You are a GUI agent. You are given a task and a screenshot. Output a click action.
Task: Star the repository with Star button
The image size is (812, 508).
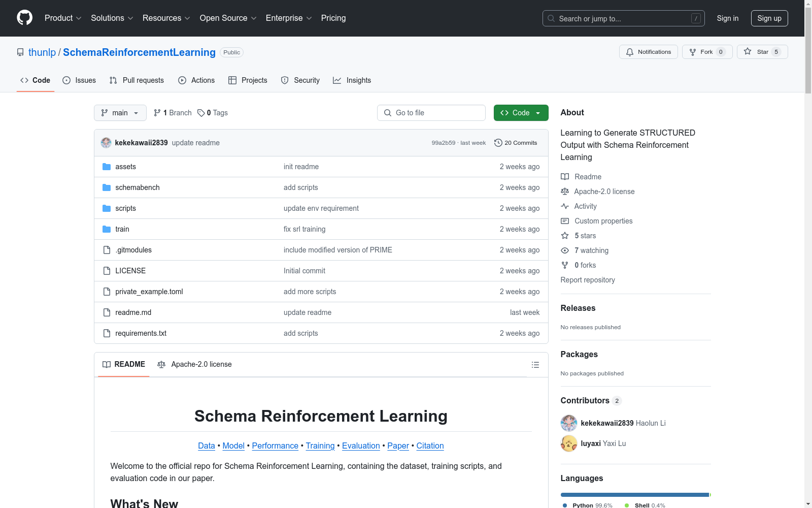click(x=762, y=52)
